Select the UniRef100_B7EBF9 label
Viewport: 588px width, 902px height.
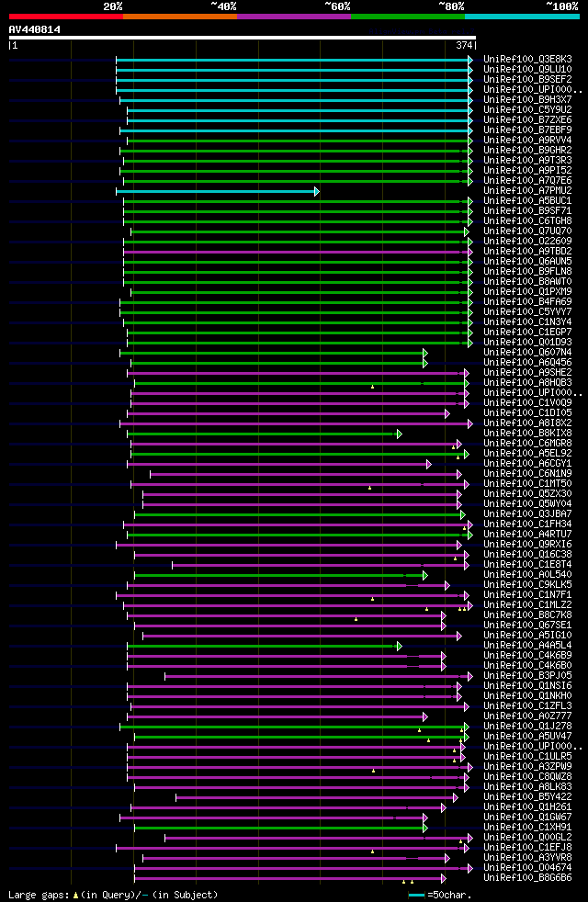(x=527, y=130)
